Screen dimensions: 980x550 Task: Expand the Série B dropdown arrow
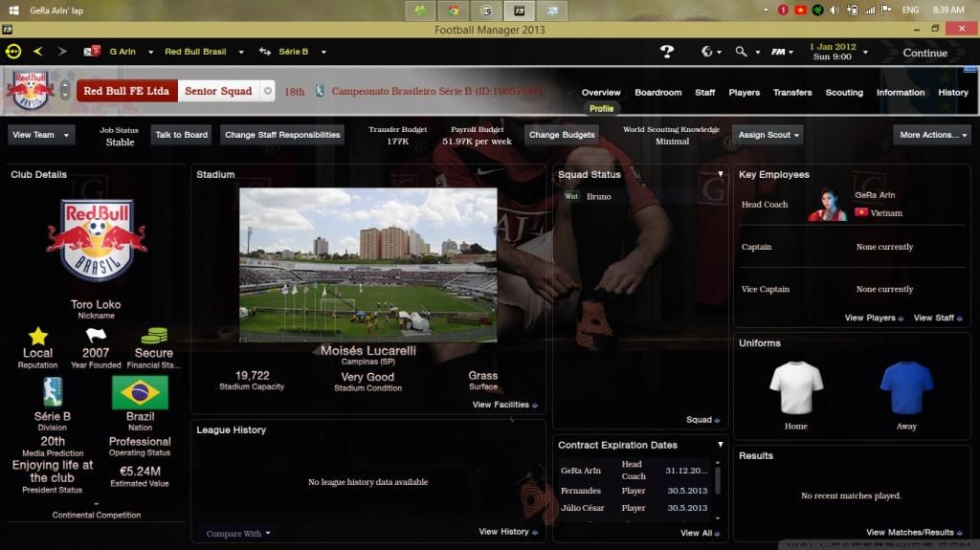(323, 52)
